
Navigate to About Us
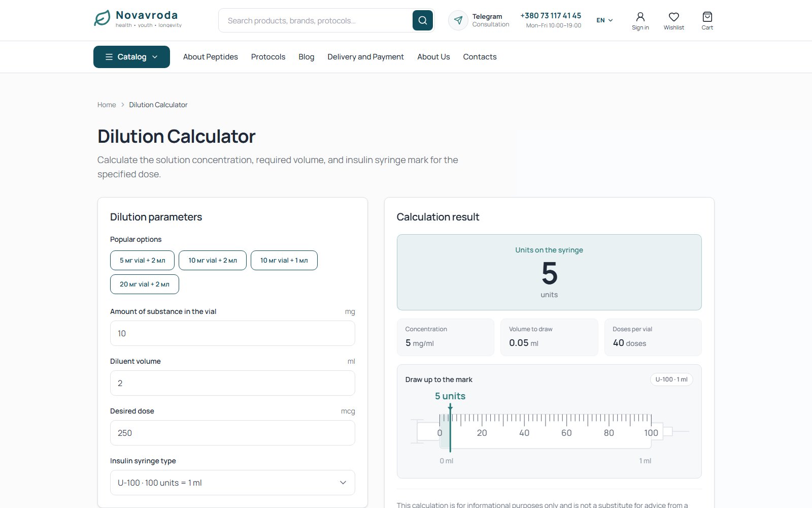[433, 57]
